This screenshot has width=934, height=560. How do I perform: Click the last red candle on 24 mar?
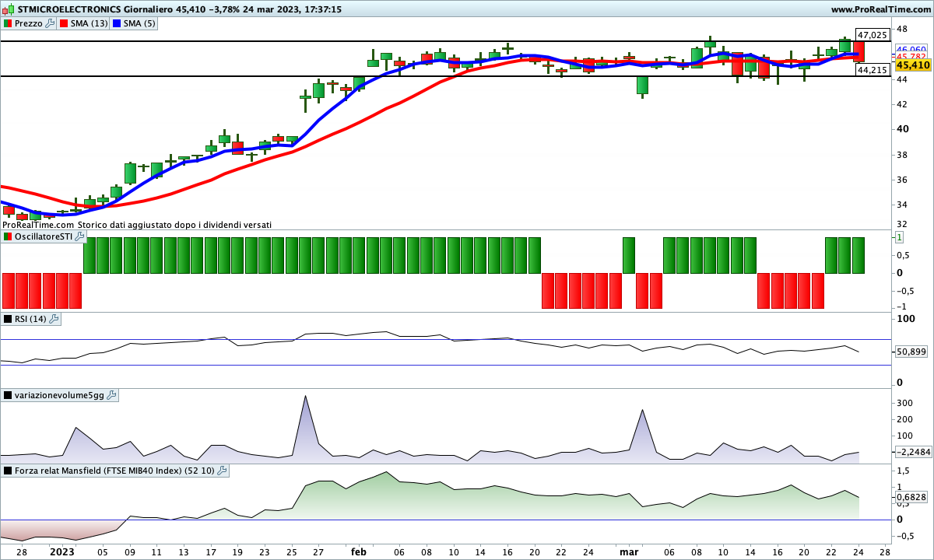pyautogui.click(x=859, y=51)
